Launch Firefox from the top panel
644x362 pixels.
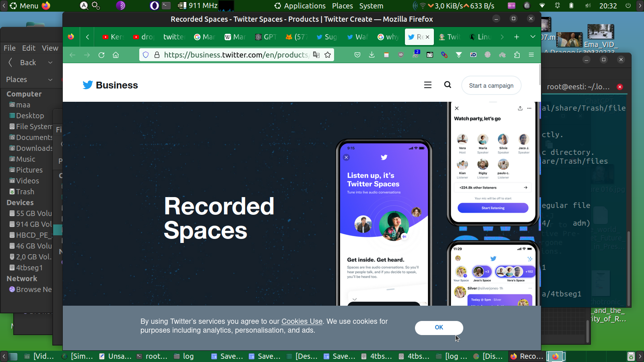[x=46, y=6]
